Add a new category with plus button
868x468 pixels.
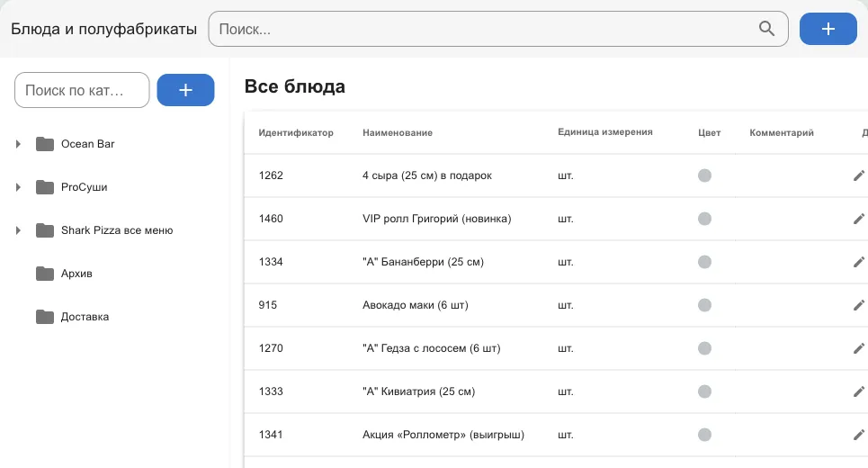point(185,90)
